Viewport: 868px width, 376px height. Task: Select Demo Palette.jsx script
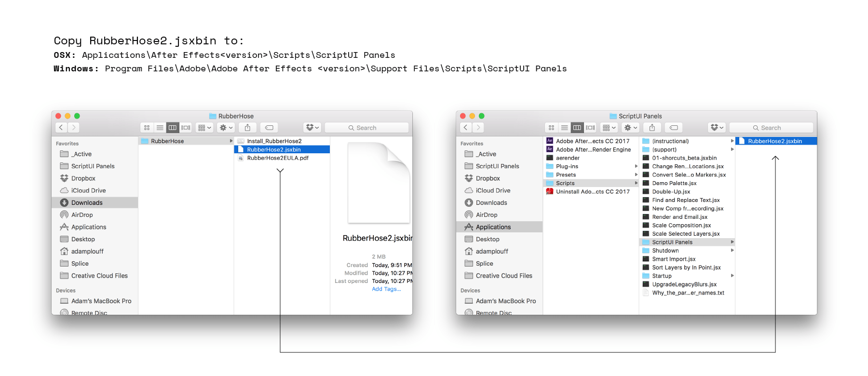click(687, 184)
